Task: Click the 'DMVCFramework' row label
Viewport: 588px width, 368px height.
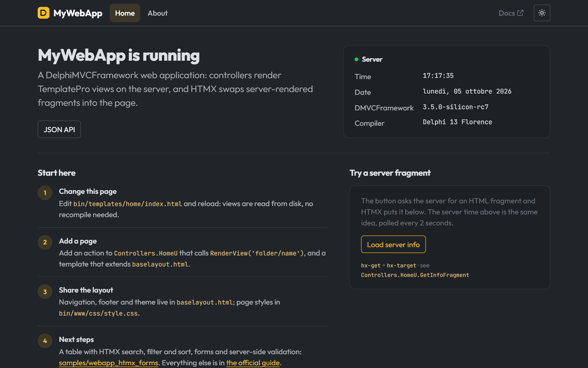Action: coord(384,108)
